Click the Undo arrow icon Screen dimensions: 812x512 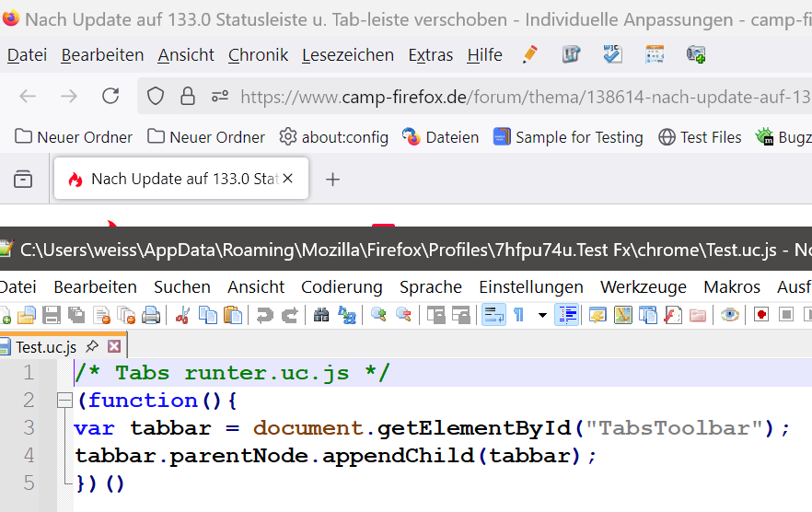pyautogui.click(x=265, y=315)
